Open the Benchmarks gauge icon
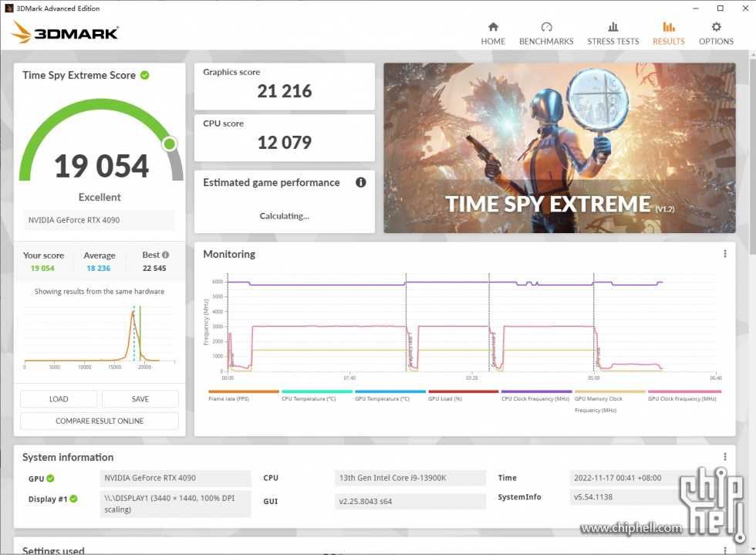This screenshot has height=555, width=756. 546,26
